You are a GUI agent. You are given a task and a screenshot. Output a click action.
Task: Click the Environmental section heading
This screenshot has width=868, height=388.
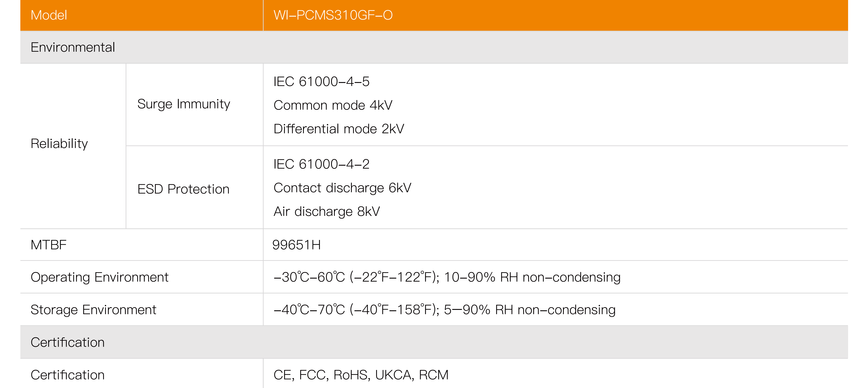coord(73,47)
